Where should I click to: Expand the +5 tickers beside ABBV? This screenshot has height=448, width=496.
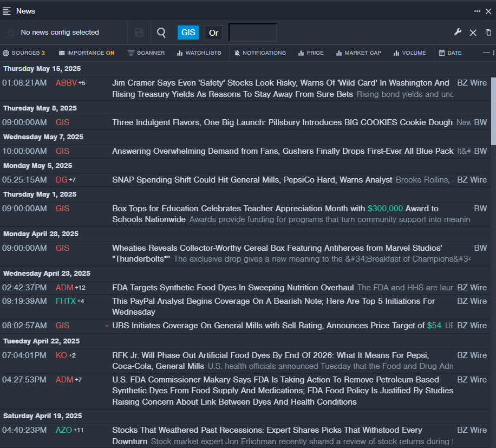tap(82, 83)
